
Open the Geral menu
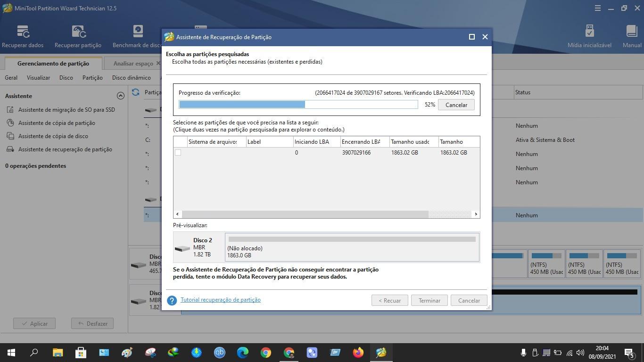pyautogui.click(x=11, y=78)
